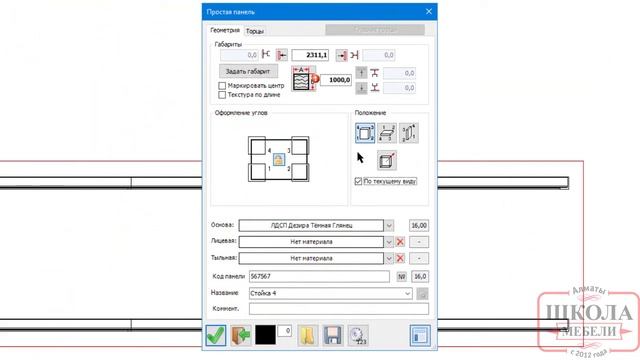Click the Код панели field 567567
This screenshot has height=360, width=640.
pyautogui.click(x=319, y=276)
